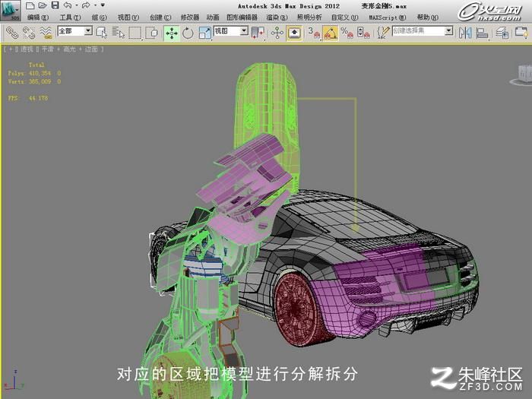This screenshot has width=532, height=399.
Task: Click the 平滑+高光+边面 shading label
Action: [x=70, y=49]
